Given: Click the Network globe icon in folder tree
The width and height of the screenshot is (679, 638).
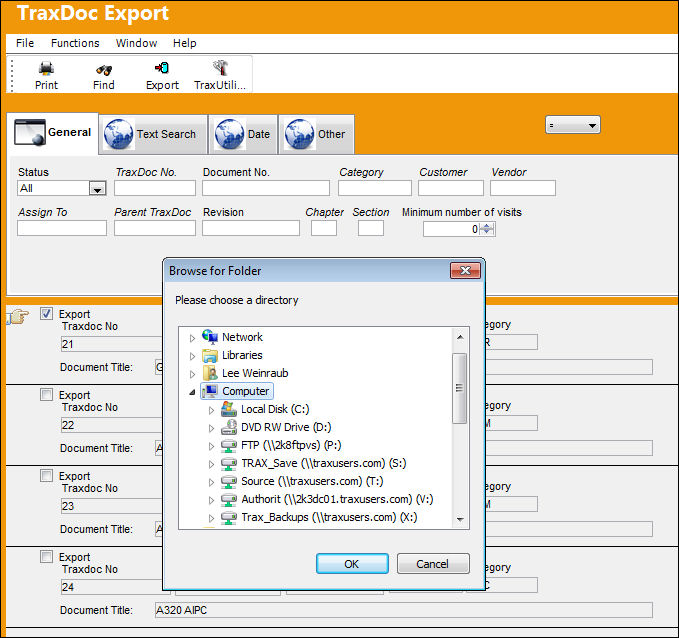Looking at the screenshot, I should tap(210, 337).
